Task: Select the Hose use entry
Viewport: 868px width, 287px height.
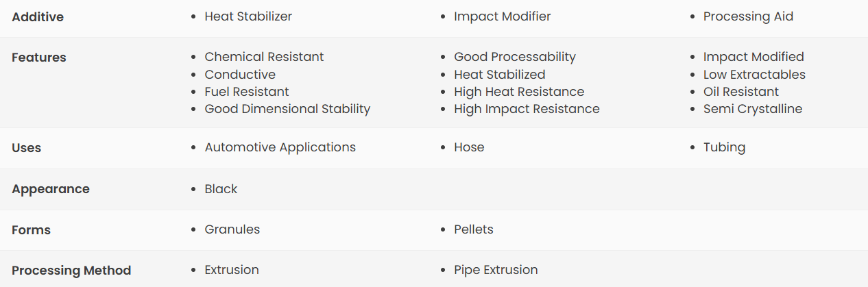Action: point(469,147)
